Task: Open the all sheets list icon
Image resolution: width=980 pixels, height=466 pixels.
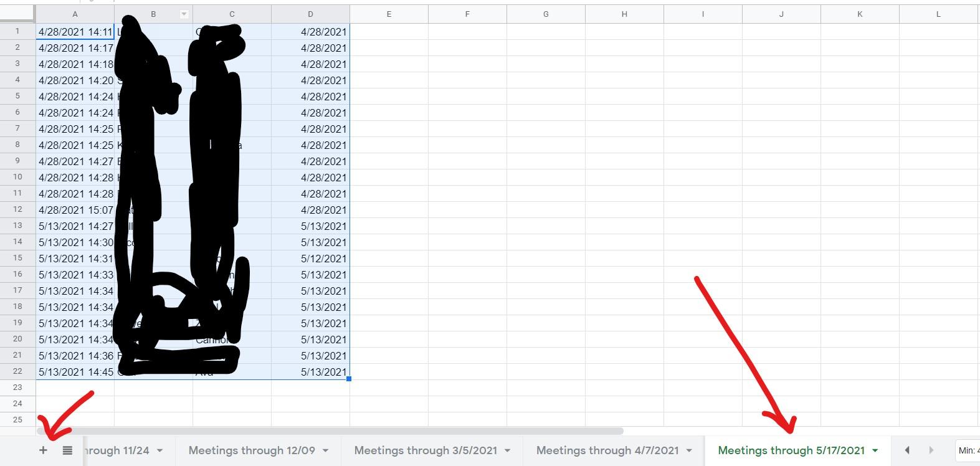Action: click(67, 450)
